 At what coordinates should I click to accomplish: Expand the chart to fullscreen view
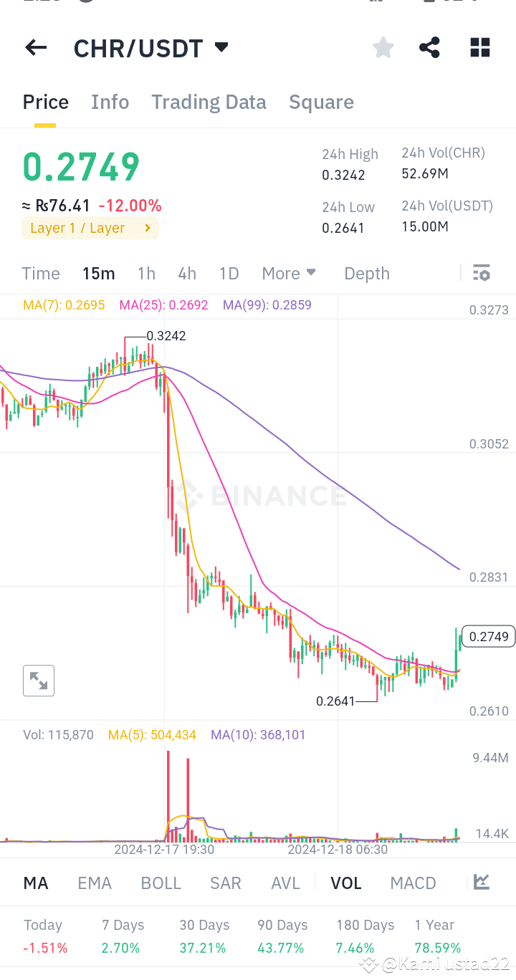point(38,681)
